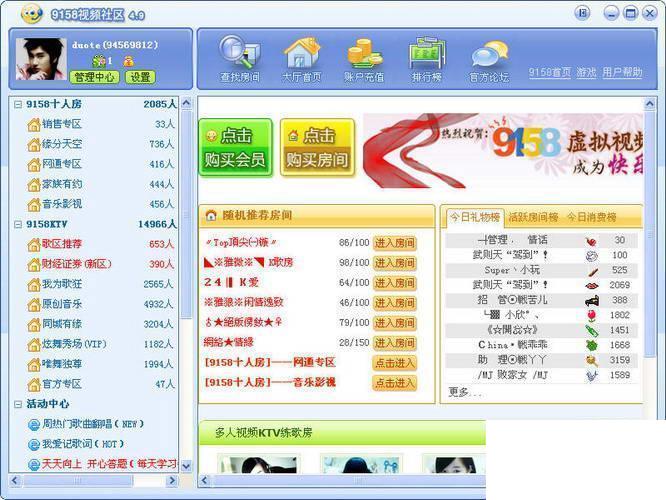666x500 pixels.
Task: Click house icon beside 原创音乐
Action: tap(34, 305)
